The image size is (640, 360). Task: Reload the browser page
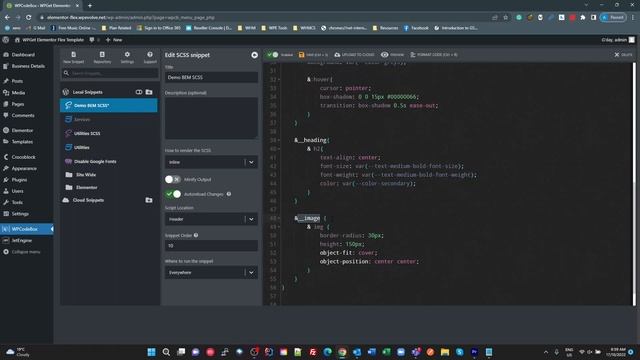coord(28,18)
